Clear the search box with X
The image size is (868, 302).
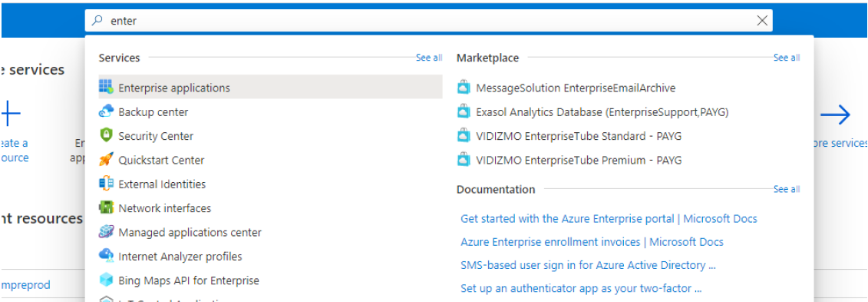pyautogui.click(x=762, y=21)
